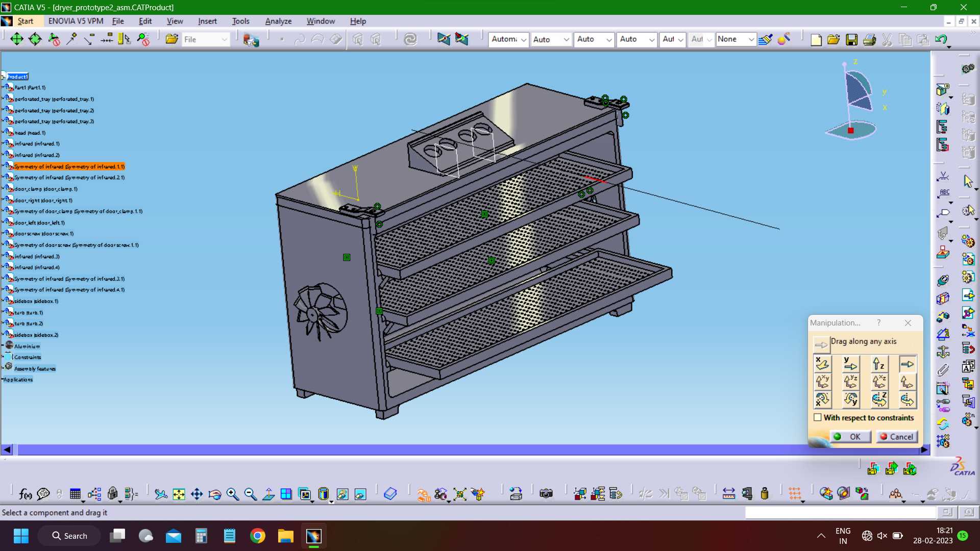
Task: Select the Pan view tool
Action: [x=197, y=494]
